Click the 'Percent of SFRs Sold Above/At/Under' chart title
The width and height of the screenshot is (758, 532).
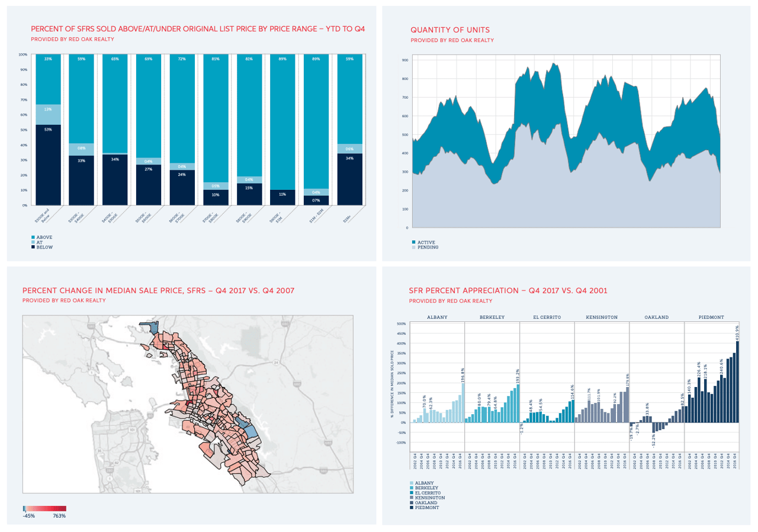(198, 28)
